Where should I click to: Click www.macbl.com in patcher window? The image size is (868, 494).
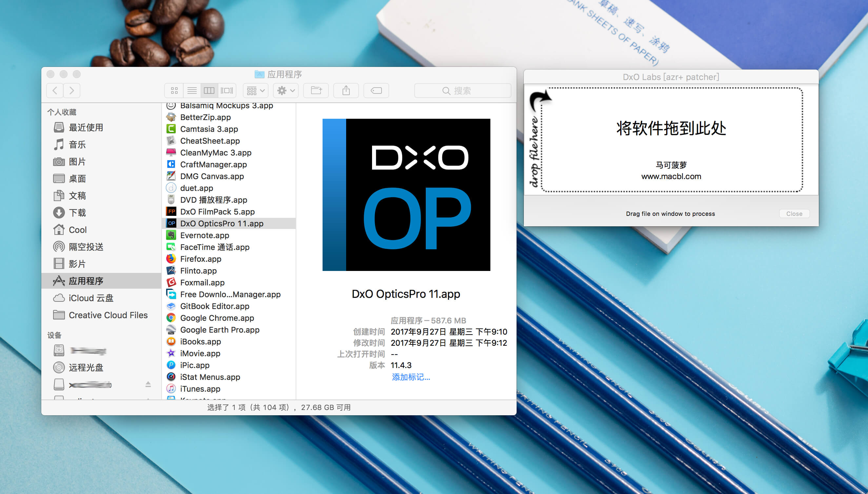[x=671, y=176]
